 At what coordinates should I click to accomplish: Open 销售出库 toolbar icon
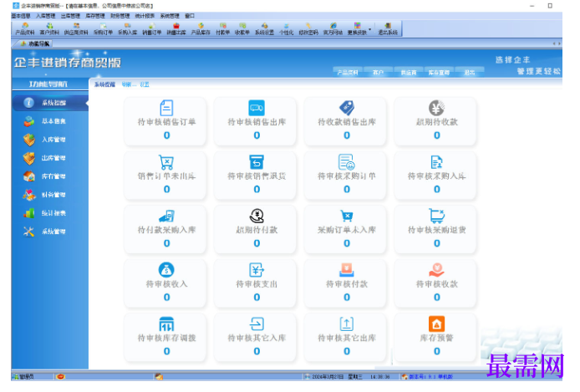click(176, 29)
